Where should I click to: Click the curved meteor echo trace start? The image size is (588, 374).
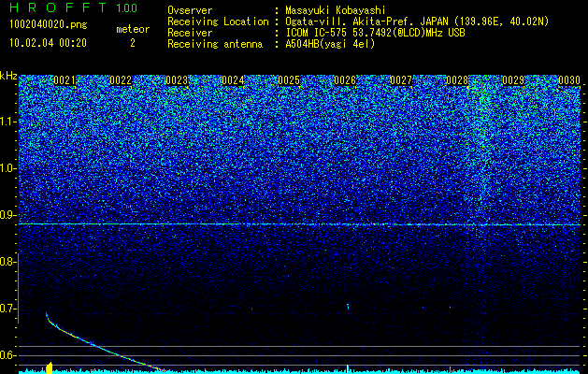click(x=47, y=314)
